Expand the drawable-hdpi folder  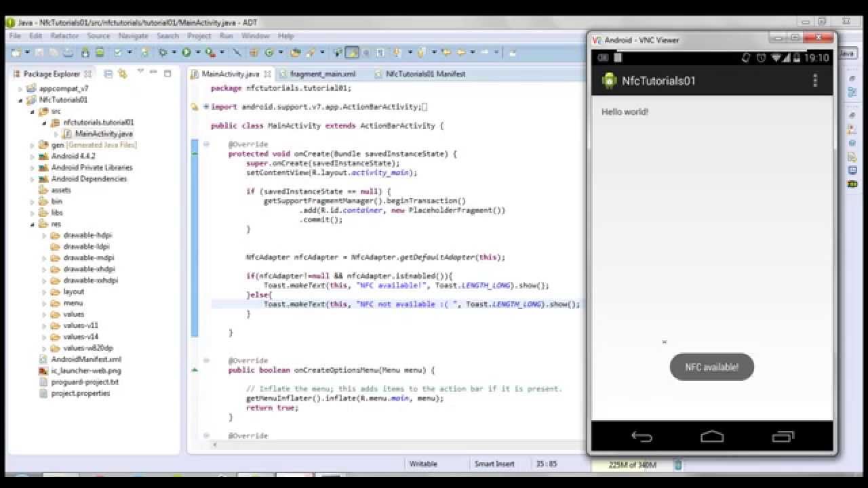pos(45,236)
